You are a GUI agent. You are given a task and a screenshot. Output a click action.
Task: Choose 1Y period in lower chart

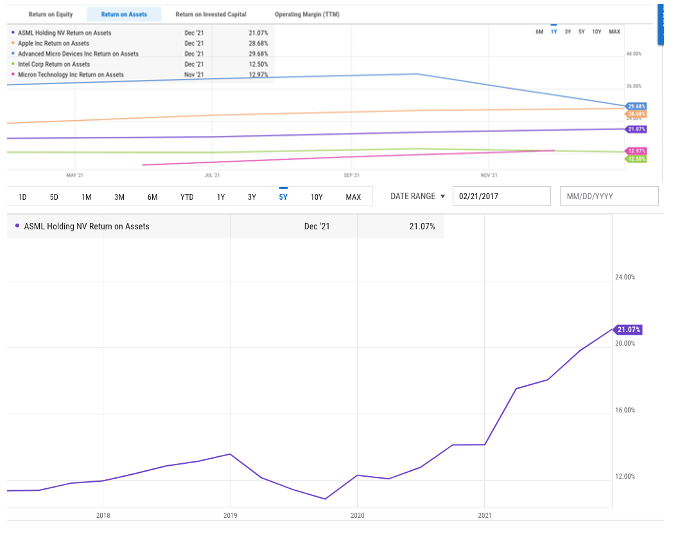221,197
